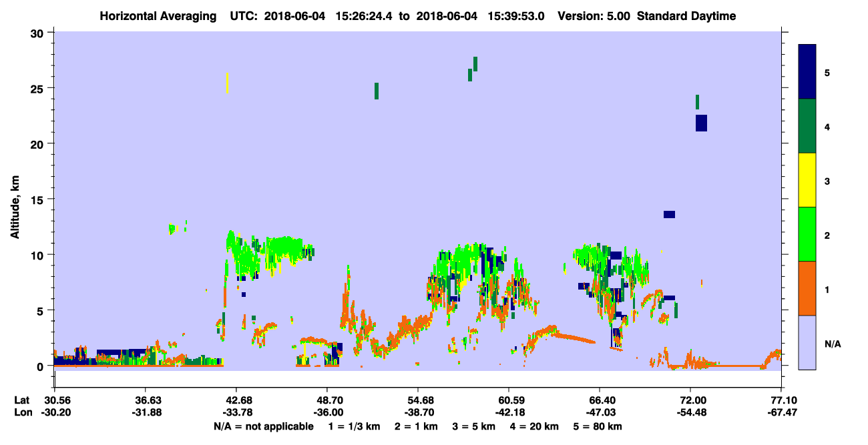This screenshot has height=445, width=868.
Task: Click the colorbar label 1
Action: pyautogui.click(x=827, y=288)
